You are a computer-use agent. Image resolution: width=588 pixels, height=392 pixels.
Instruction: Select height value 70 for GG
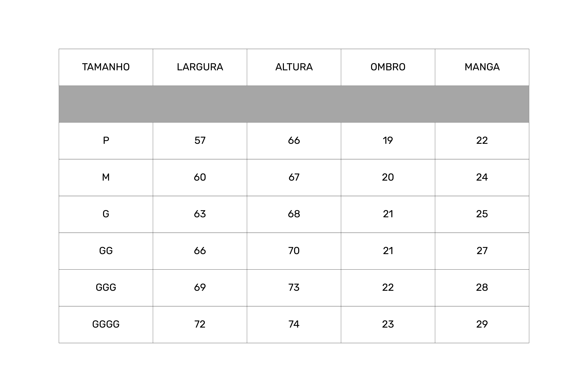(x=294, y=251)
